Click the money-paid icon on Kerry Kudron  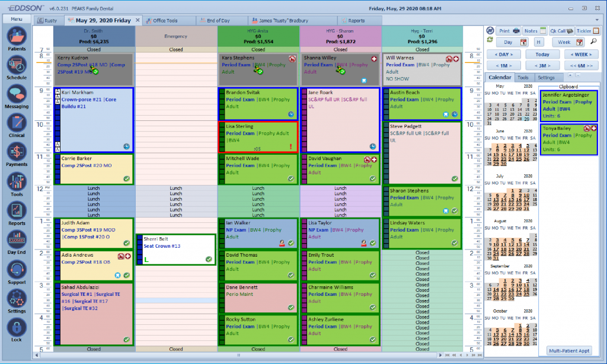(x=94, y=70)
